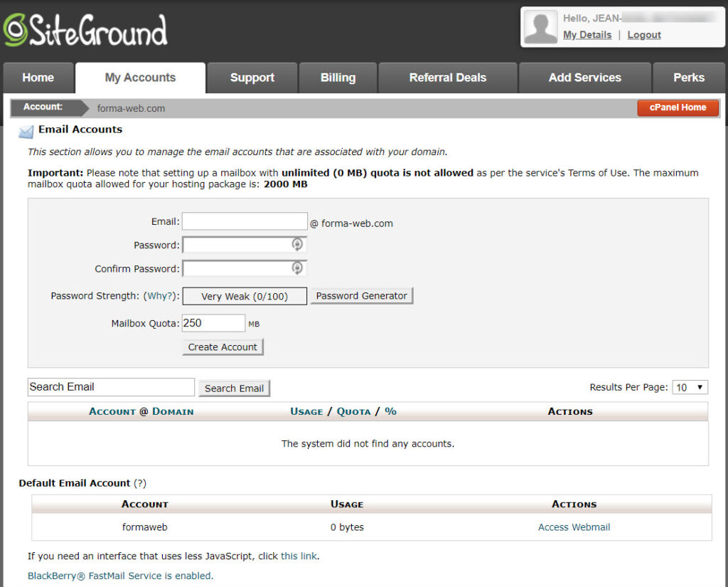Click the (?) next to Default Email Account
The height and width of the screenshot is (587, 728).
coord(140,483)
